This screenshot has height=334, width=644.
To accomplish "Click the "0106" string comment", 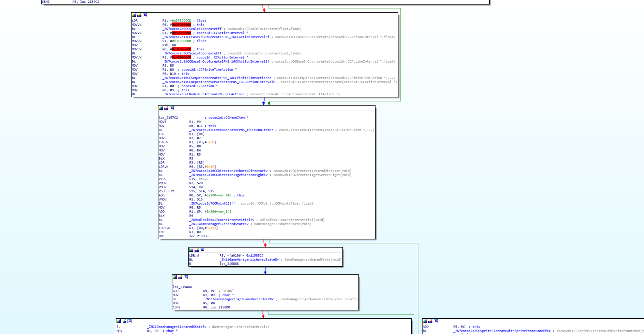I will pos(228,291).
